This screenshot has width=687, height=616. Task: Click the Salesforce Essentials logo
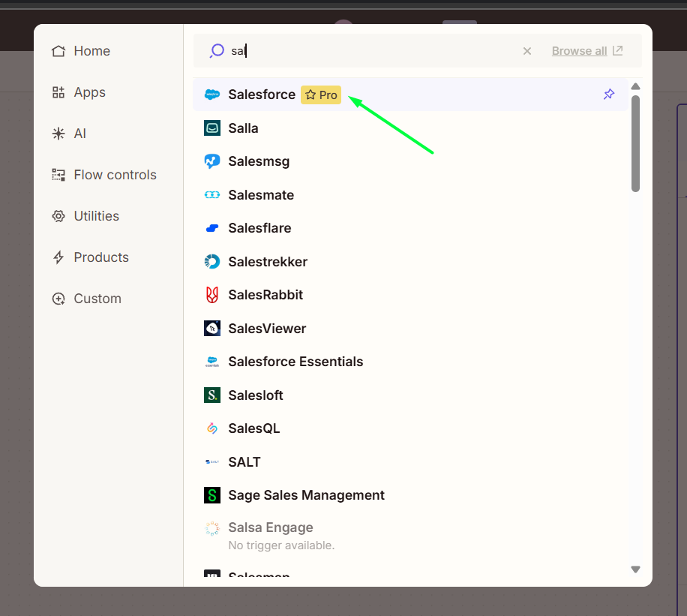pos(212,362)
